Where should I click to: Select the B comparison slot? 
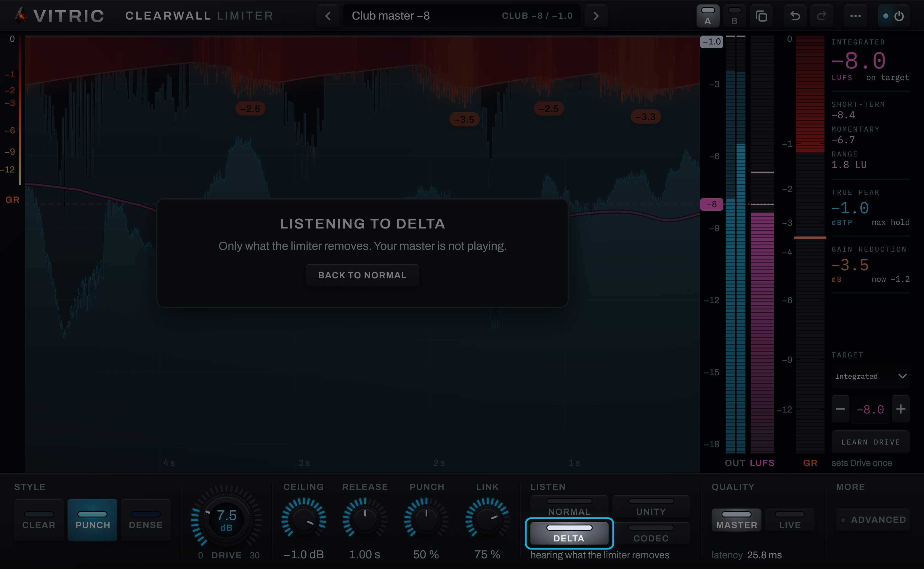734,16
